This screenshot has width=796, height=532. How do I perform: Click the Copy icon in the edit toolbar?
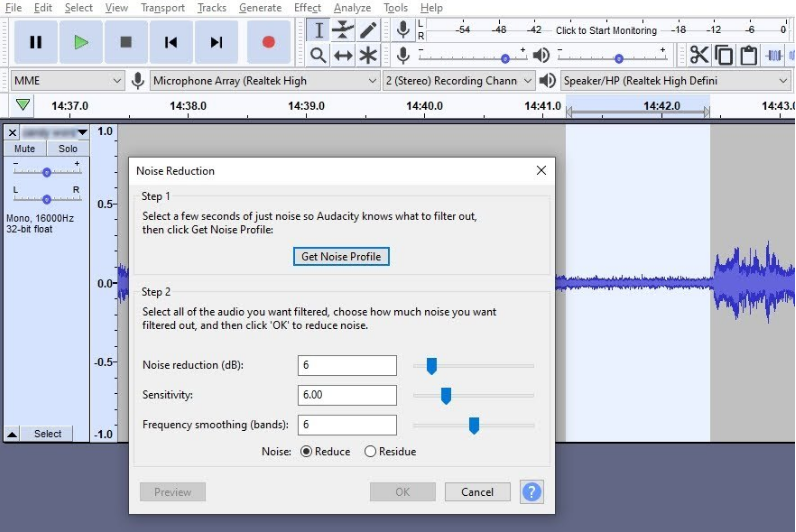point(724,55)
